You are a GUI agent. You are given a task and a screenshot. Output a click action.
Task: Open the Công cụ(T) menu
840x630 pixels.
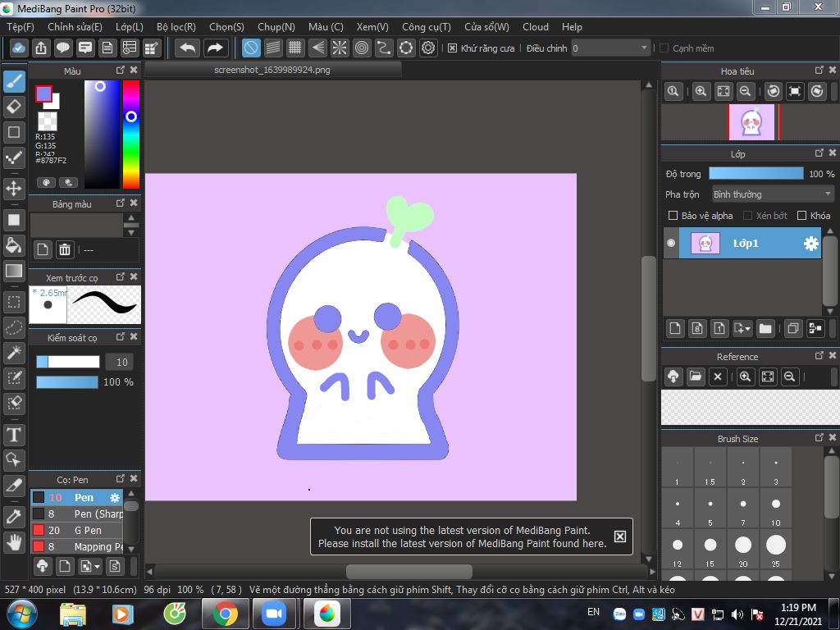pyautogui.click(x=427, y=27)
